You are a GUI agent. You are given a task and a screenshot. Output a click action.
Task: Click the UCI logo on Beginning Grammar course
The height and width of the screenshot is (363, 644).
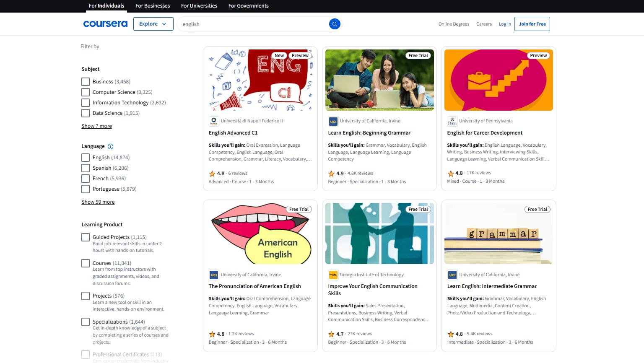point(332,121)
